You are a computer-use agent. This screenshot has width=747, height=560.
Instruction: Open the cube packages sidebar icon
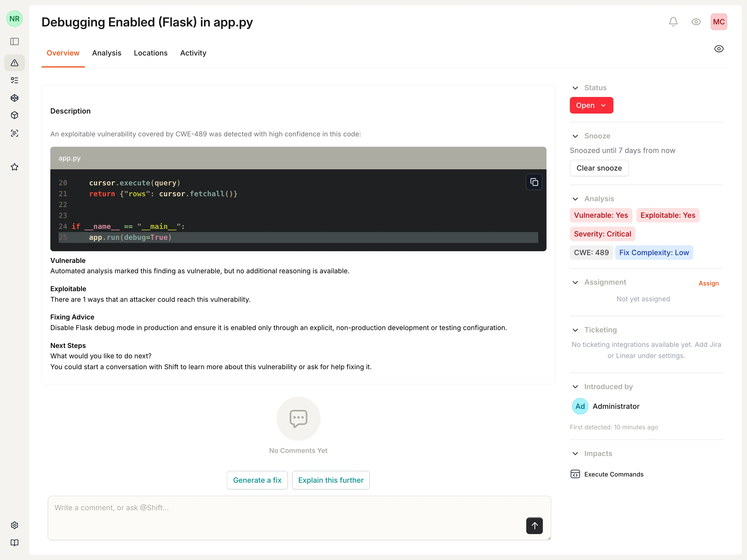pyautogui.click(x=15, y=115)
